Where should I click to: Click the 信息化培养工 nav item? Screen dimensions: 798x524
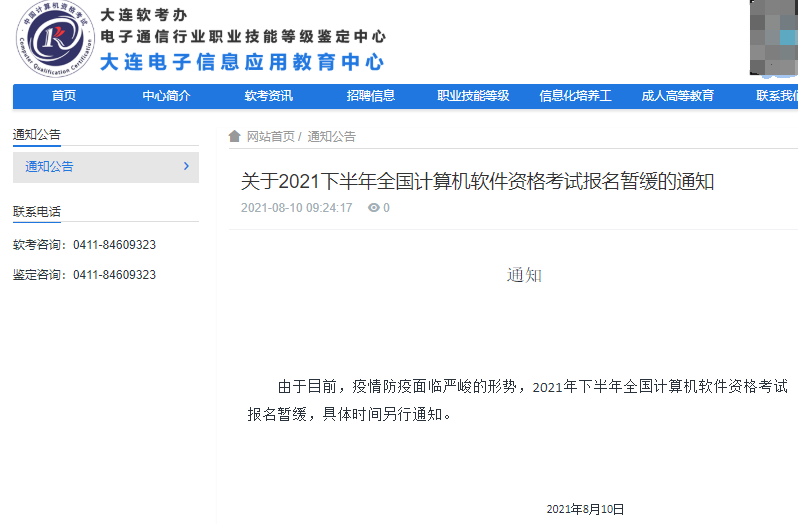click(x=575, y=96)
